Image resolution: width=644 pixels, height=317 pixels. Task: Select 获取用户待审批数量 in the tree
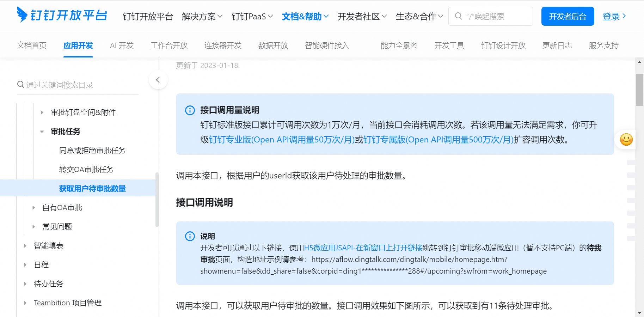[92, 189]
